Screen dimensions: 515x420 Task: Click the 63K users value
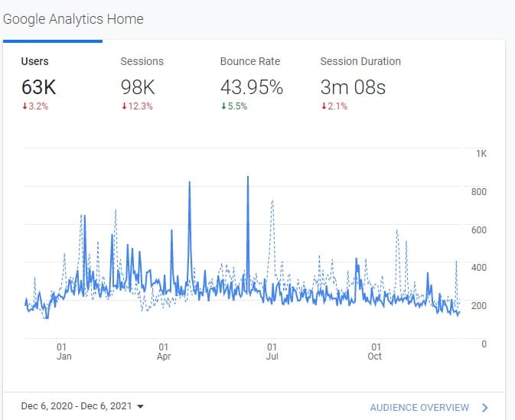click(x=38, y=87)
